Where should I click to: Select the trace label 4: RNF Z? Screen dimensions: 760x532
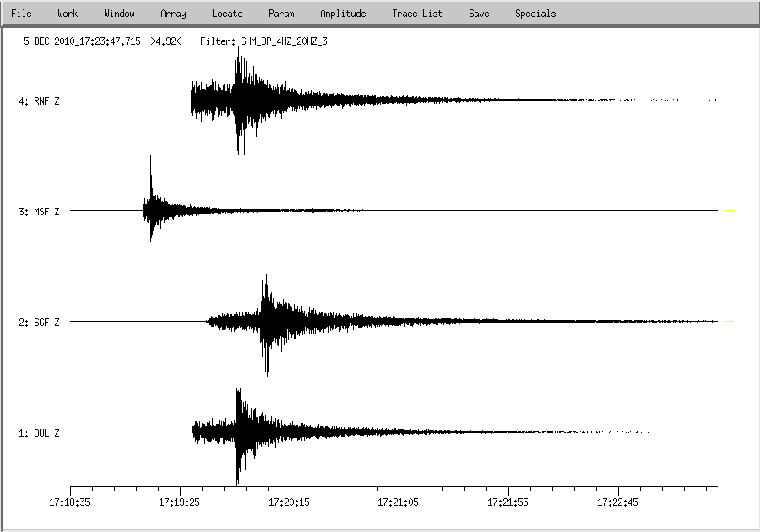coord(40,100)
